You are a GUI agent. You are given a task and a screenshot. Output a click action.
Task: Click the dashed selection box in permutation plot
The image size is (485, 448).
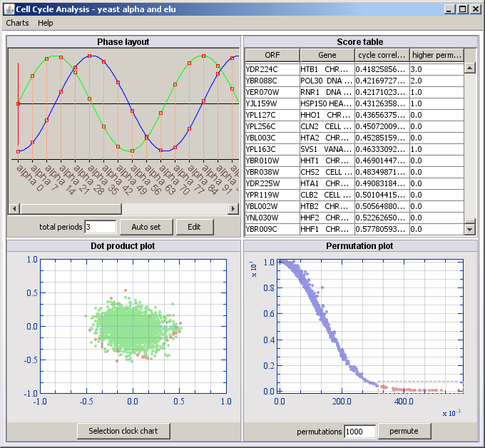[x=421, y=387]
